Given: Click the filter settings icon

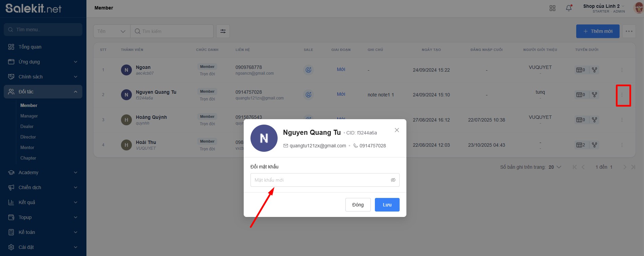Looking at the screenshot, I should click(x=223, y=31).
